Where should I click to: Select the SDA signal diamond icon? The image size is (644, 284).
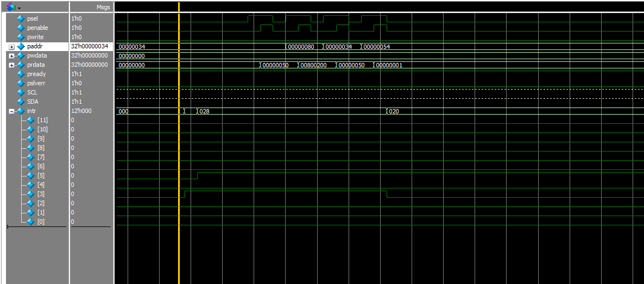pos(21,102)
